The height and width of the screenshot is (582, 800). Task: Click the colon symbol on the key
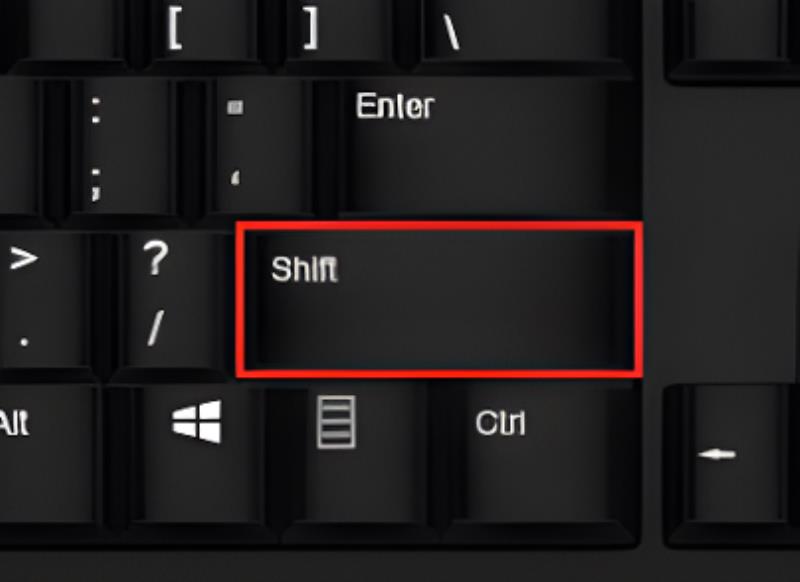tap(96, 110)
